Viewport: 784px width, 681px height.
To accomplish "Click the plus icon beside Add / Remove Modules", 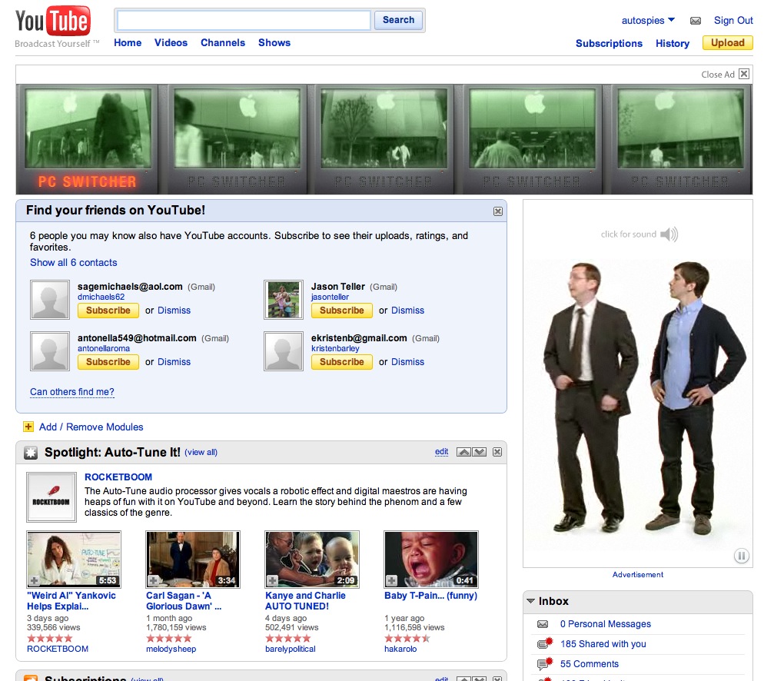I will 28,427.
